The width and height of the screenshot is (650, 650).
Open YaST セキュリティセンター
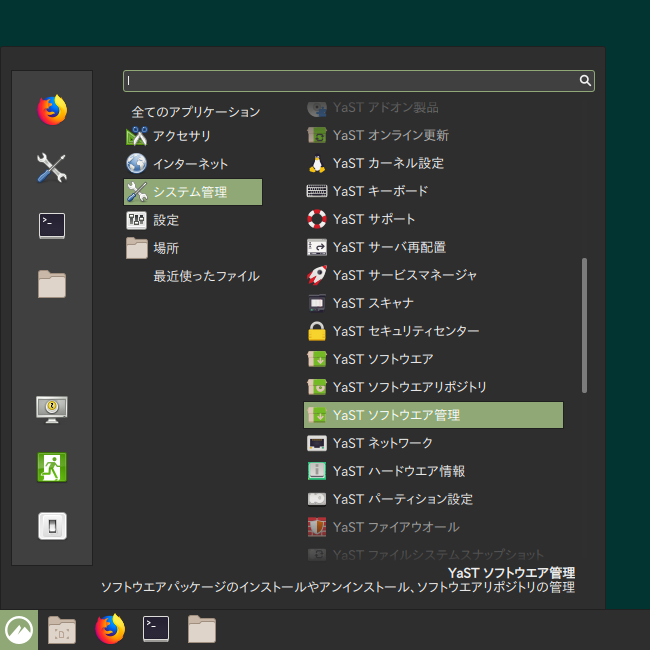(434, 331)
